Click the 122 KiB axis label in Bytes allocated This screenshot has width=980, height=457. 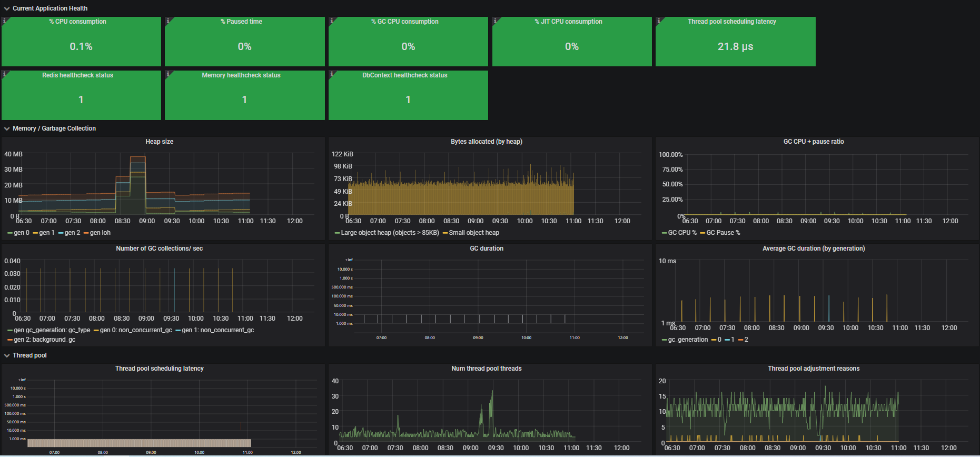342,154
